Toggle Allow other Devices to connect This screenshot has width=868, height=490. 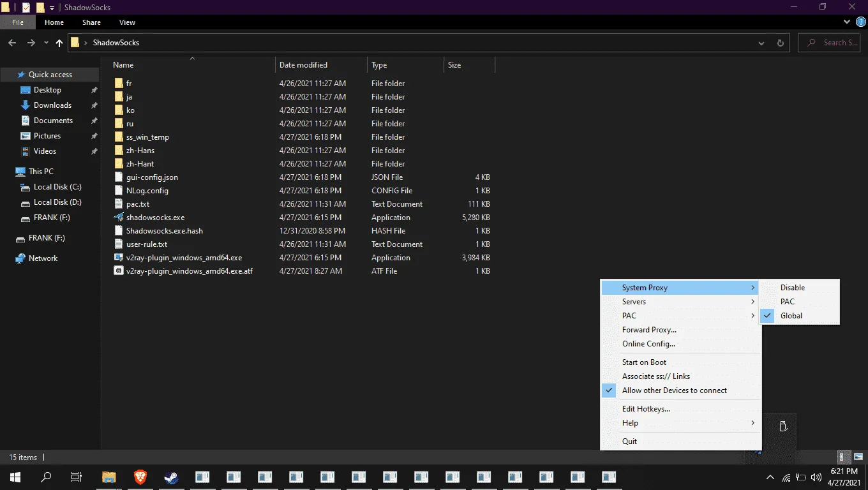[x=681, y=390]
